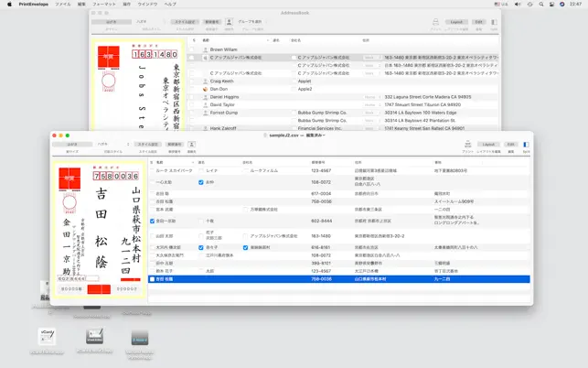Open the vCard app icon on the desktop
This screenshot has width=588, height=368.
coord(47,337)
